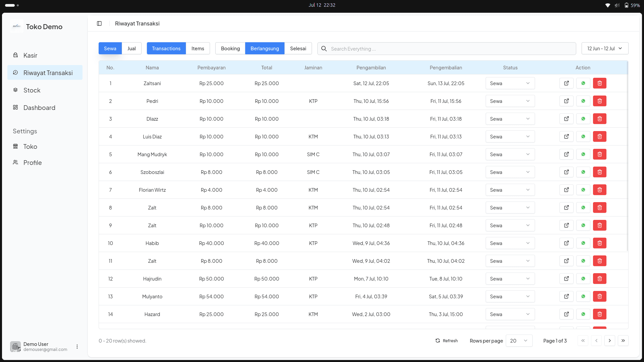Open the status dropdown for Mulyanto's row
The image size is (644, 362).
[x=510, y=296]
